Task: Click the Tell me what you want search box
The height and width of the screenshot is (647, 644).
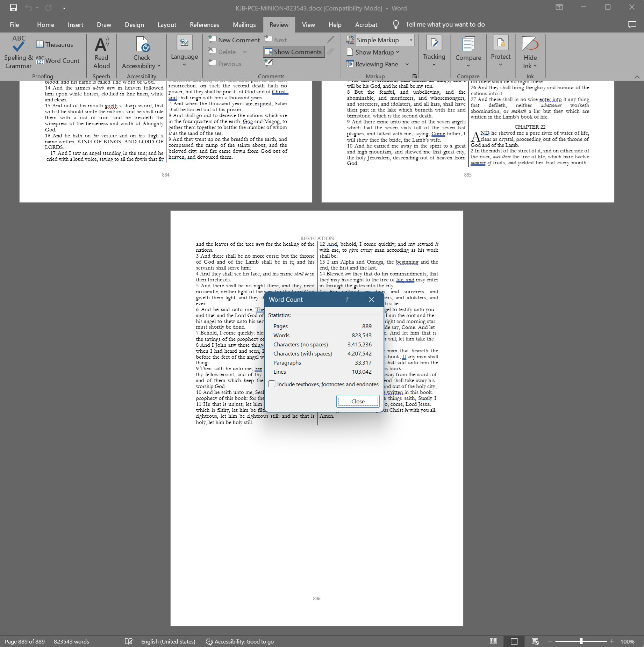Action: tap(445, 24)
